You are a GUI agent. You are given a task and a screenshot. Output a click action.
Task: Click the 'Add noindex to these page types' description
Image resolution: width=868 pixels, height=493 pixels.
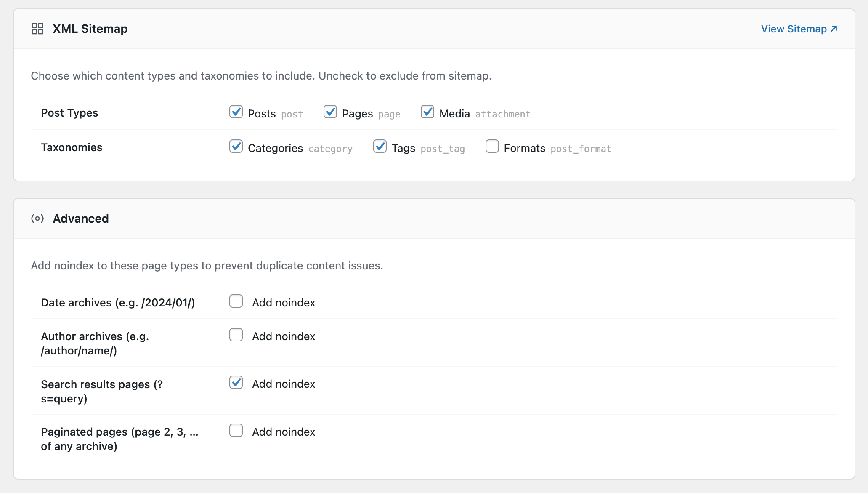tap(207, 266)
